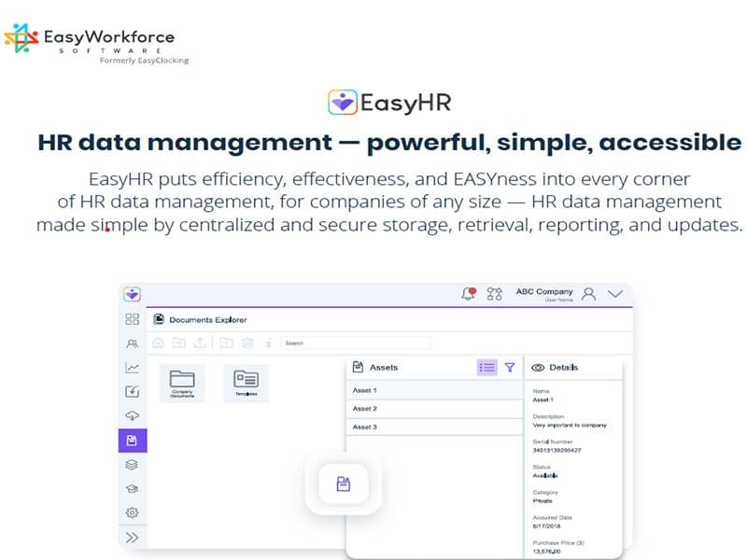
Task: Click the cloud download sidebar icon
Action: tap(133, 413)
